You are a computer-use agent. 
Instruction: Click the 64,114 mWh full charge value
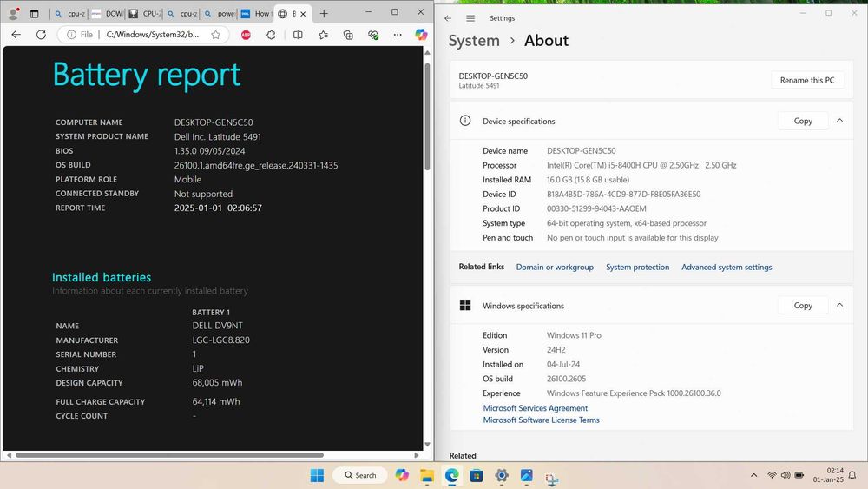click(x=216, y=401)
